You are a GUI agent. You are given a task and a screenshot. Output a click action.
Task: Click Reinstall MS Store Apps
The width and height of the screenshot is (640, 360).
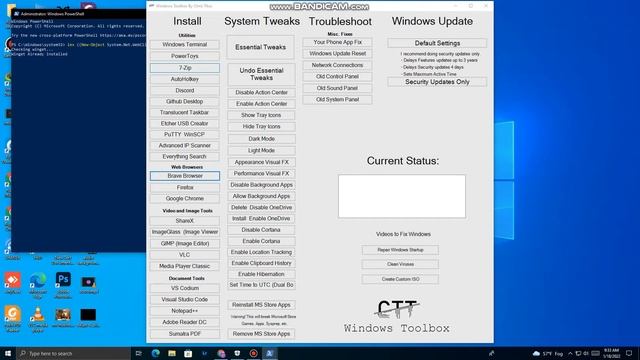click(x=261, y=305)
